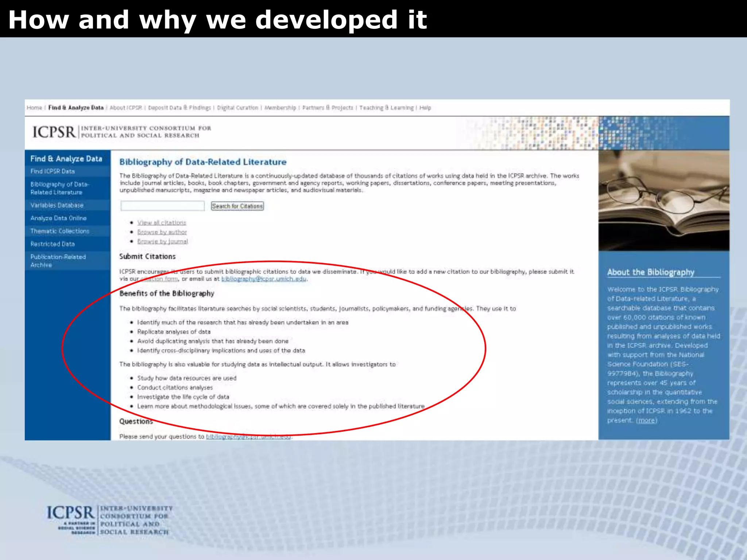Screen dimensions: 747x560
Task: Click the (more) link in About the Bibliography
Action: (x=646, y=420)
